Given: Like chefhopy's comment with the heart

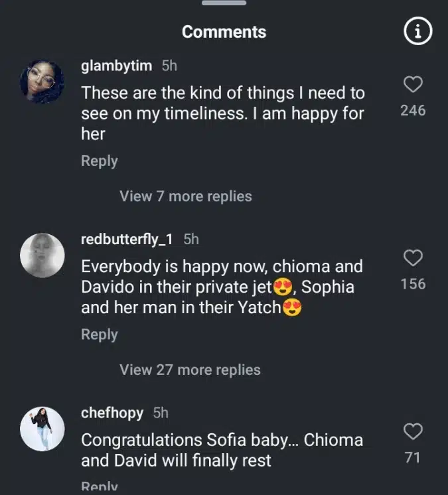Looking at the screenshot, I should pos(413,432).
